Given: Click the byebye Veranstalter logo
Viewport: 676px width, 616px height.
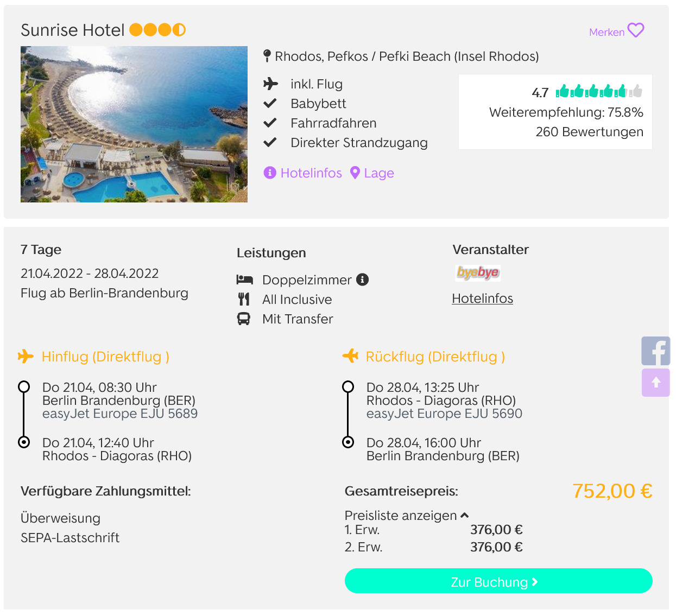Looking at the screenshot, I should 478,272.
